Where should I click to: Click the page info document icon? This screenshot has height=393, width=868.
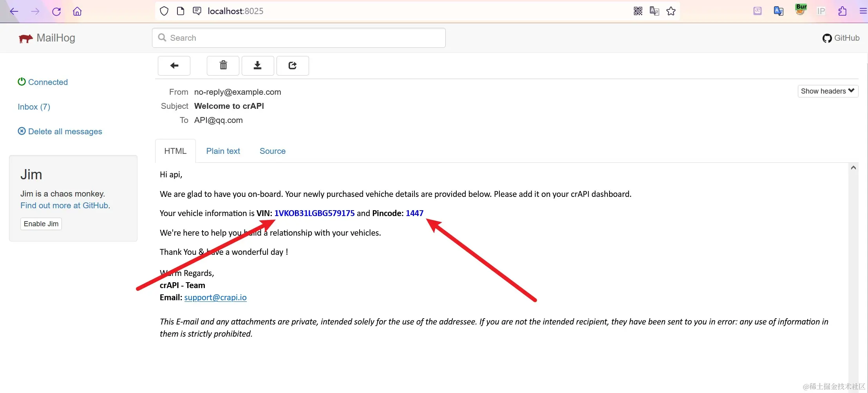[x=181, y=11]
